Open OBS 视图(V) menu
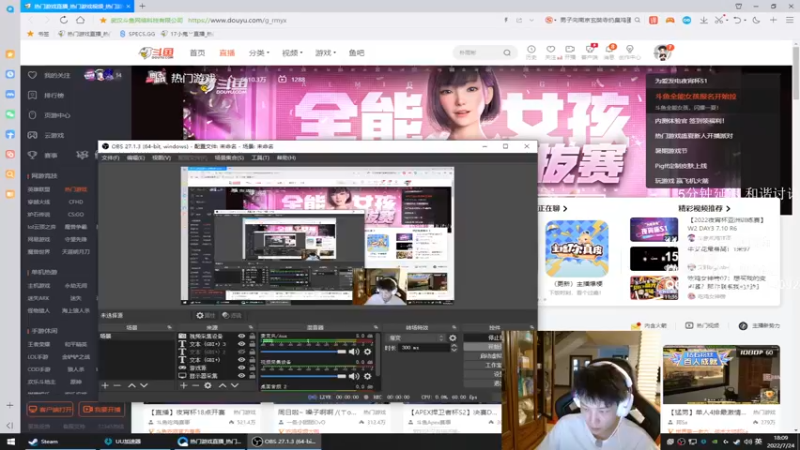 [161, 158]
